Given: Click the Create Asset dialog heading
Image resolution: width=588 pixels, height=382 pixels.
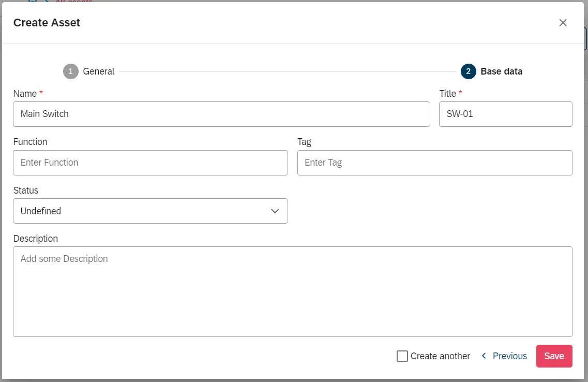Looking at the screenshot, I should pos(47,22).
